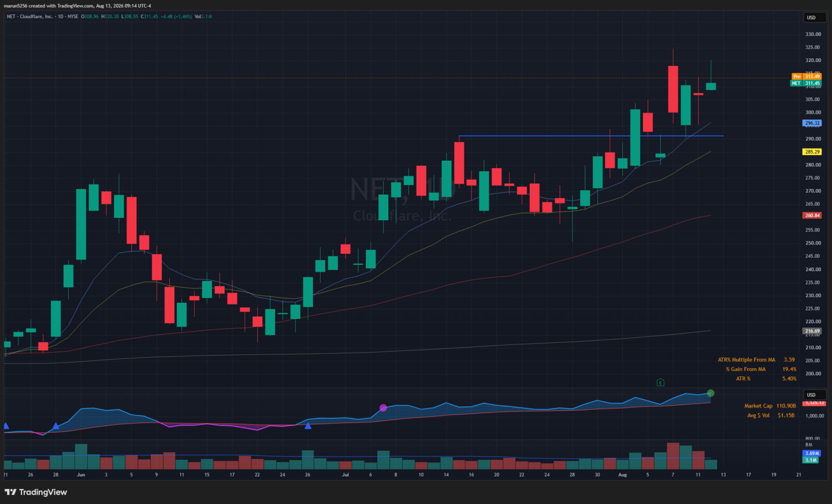Click the yellow 285.29 moving average price label

(x=812, y=152)
